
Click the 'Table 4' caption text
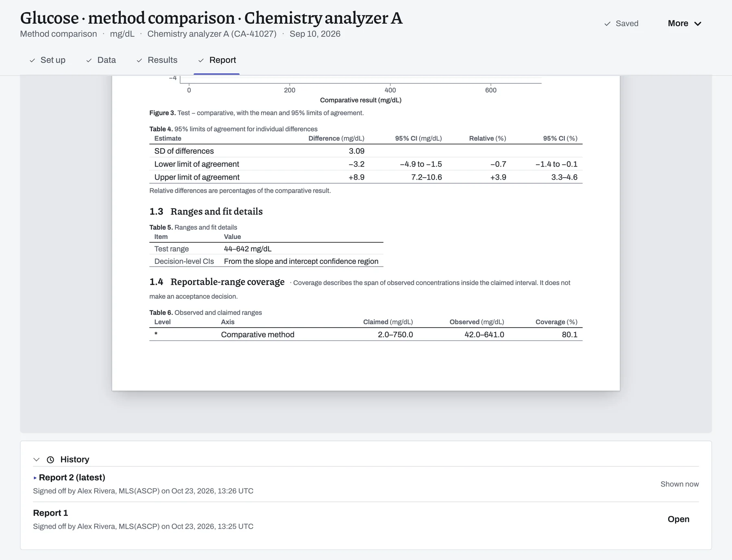click(233, 129)
